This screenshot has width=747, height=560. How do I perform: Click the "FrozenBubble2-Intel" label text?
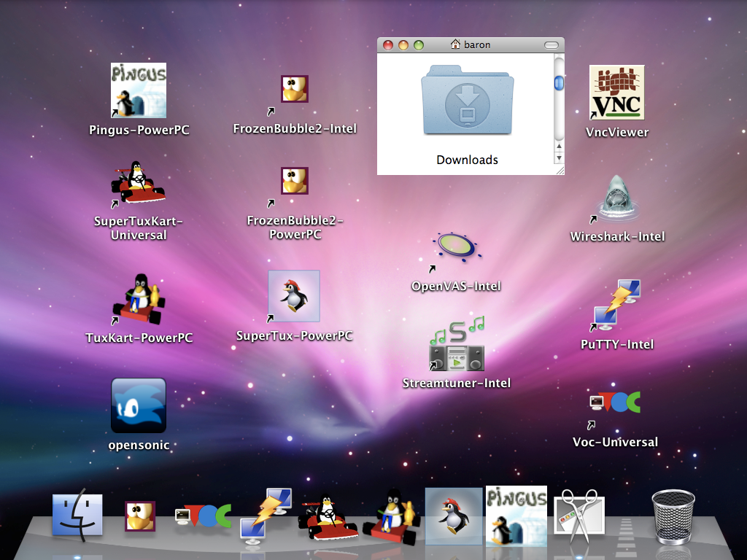click(x=295, y=128)
